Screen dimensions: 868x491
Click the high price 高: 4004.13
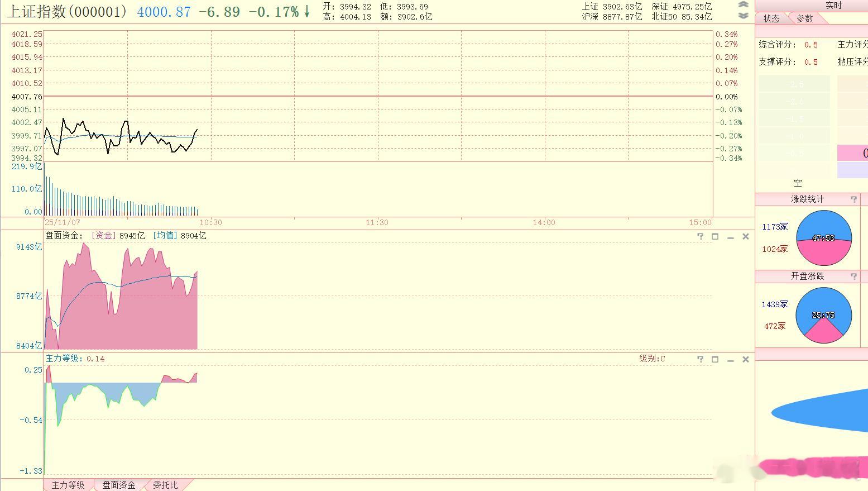coord(347,17)
